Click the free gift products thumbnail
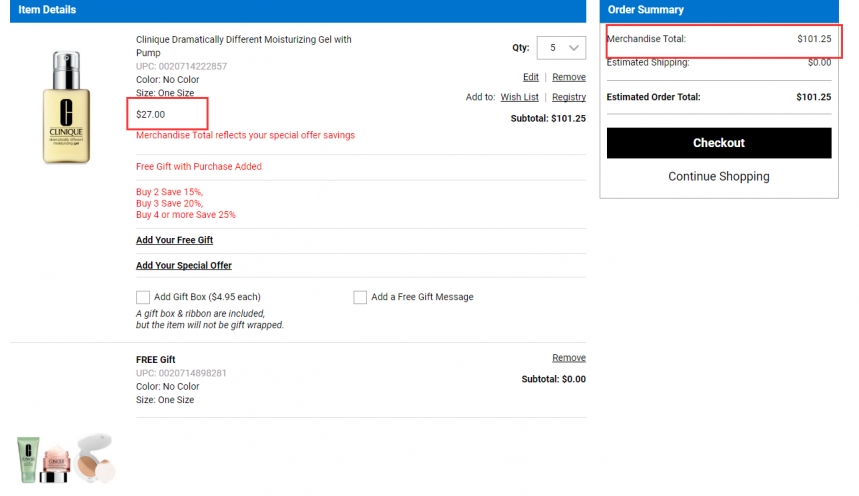 point(66,458)
